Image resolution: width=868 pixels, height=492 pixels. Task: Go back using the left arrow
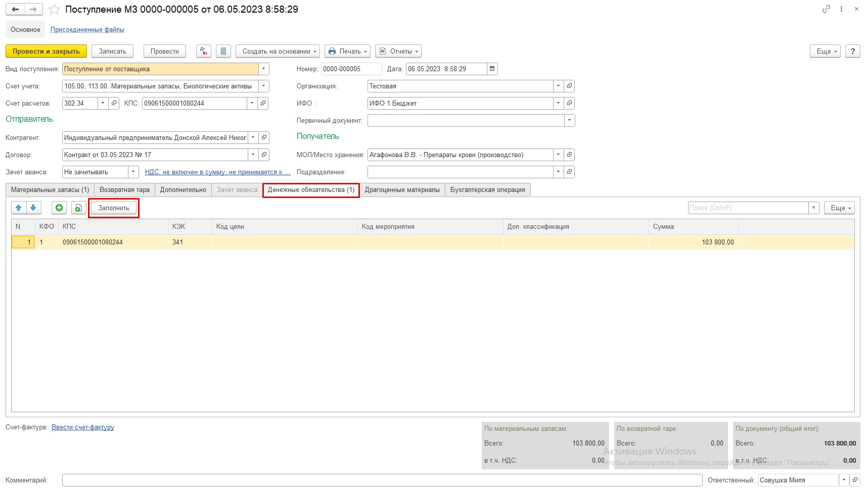tap(15, 10)
